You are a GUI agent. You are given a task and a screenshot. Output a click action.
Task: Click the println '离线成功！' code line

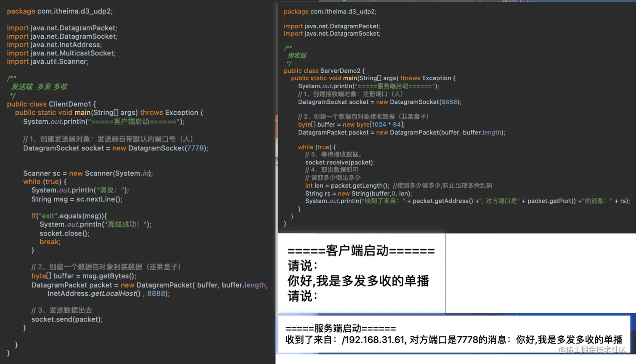point(95,224)
